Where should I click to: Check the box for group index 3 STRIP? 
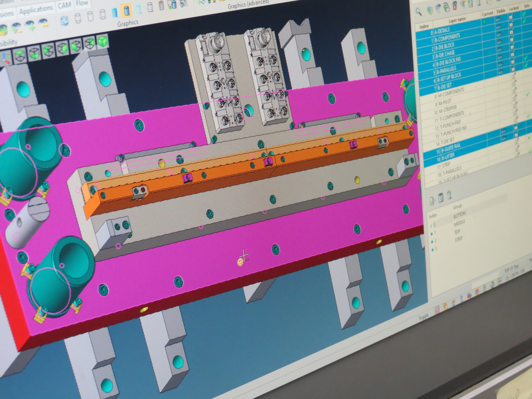click(432, 250)
